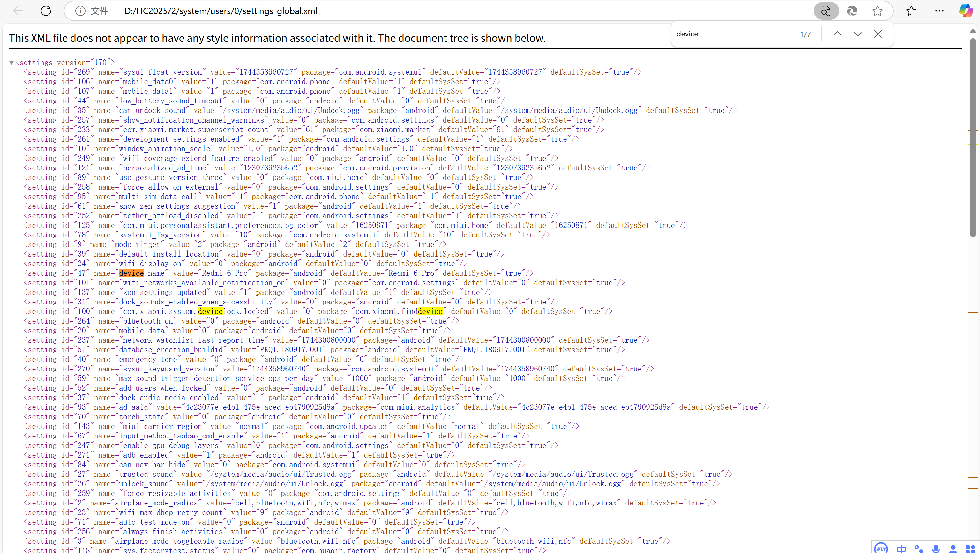Viewport: 980px width, 553px height.
Task: Click 'development_settings_enabled' setting name
Action: (x=181, y=139)
